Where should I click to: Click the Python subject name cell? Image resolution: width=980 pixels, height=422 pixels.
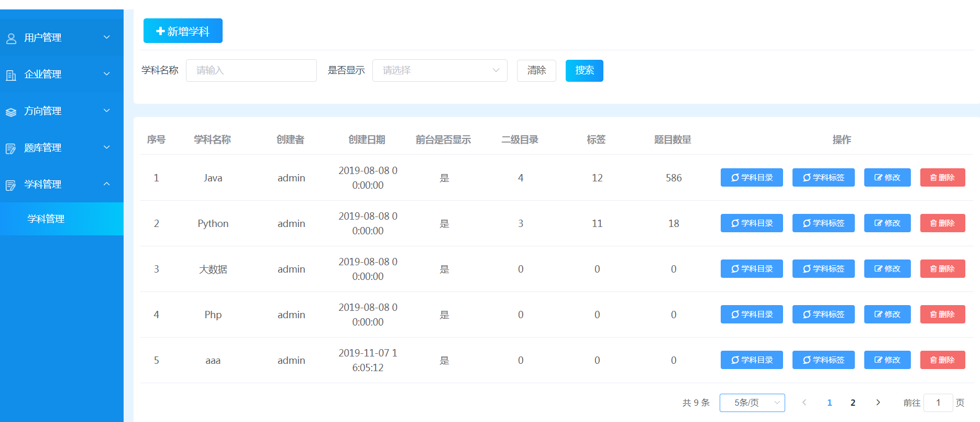[213, 223]
